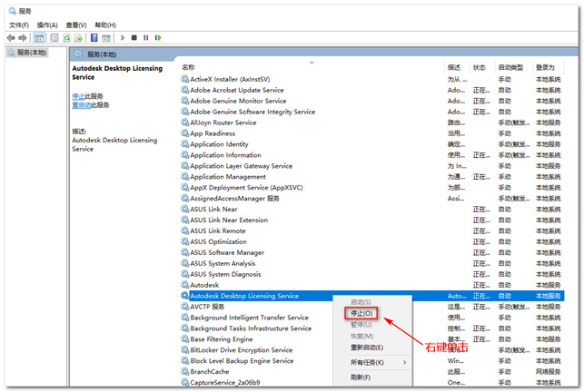
Task: Toggle the console tree toolbar icon
Action: [39, 37]
